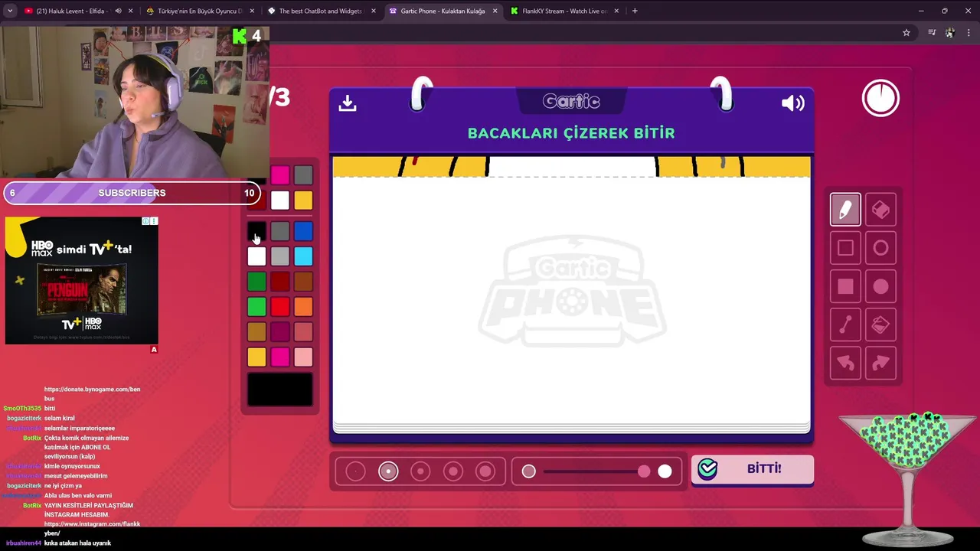Open the large black current-color picker box
Image resolution: width=980 pixels, height=551 pixels.
click(x=280, y=390)
